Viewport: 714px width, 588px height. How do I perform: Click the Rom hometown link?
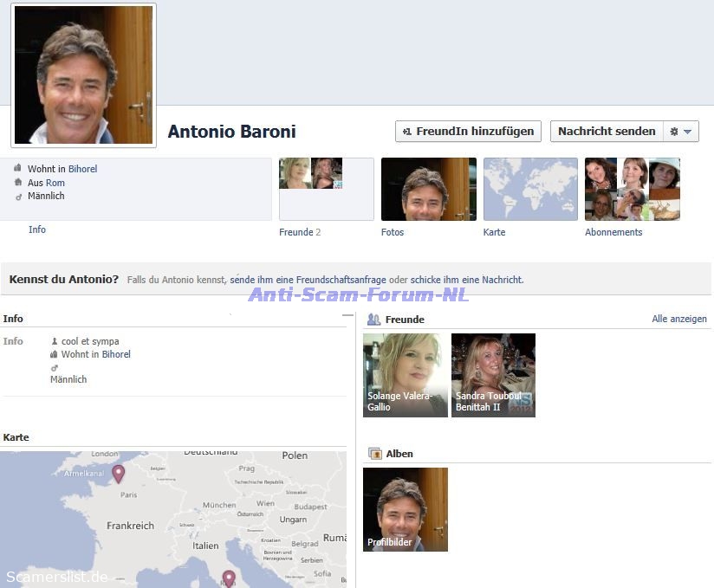(x=55, y=183)
